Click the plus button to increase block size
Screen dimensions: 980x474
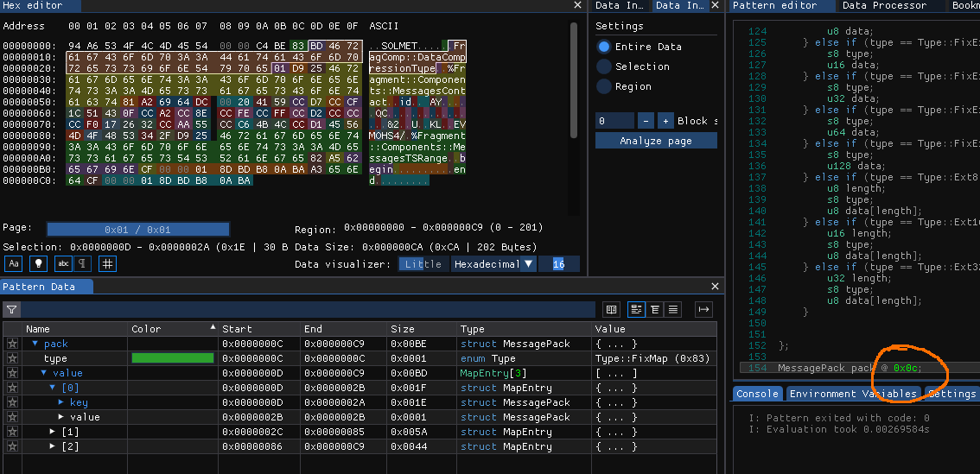[665, 121]
